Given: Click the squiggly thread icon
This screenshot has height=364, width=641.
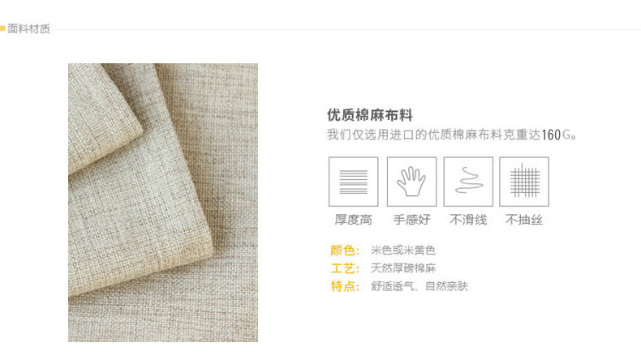Looking at the screenshot, I should click(468, 182).
